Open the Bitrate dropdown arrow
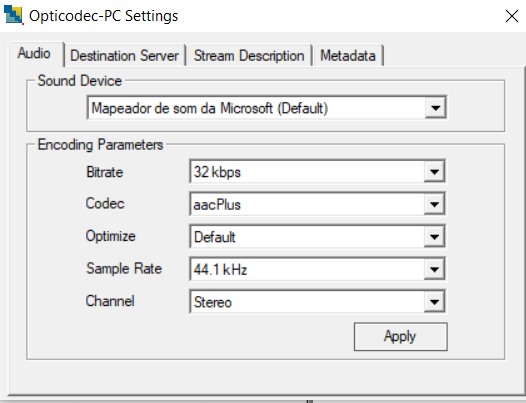The image size is (526, 403). (x=434, y=172)
